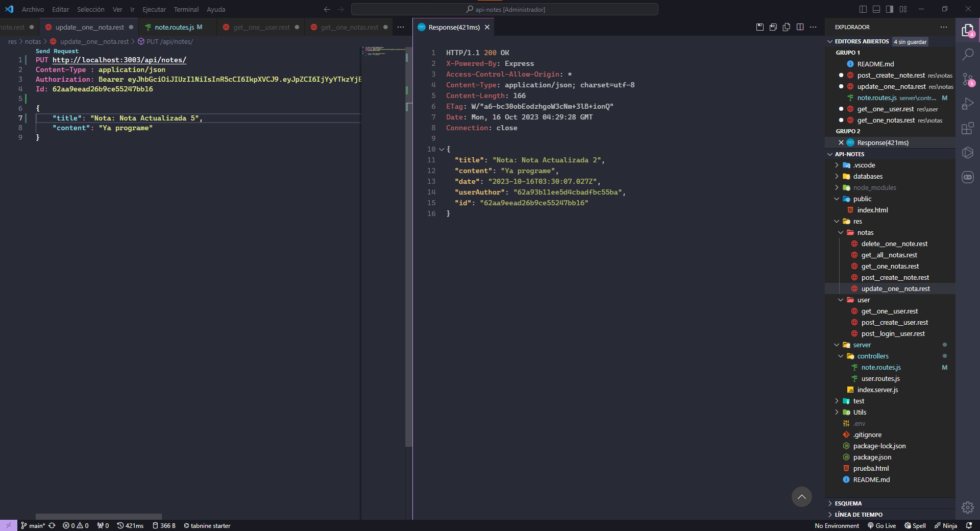Click Save Full Response icon in editor toolbar

(760, 27)
